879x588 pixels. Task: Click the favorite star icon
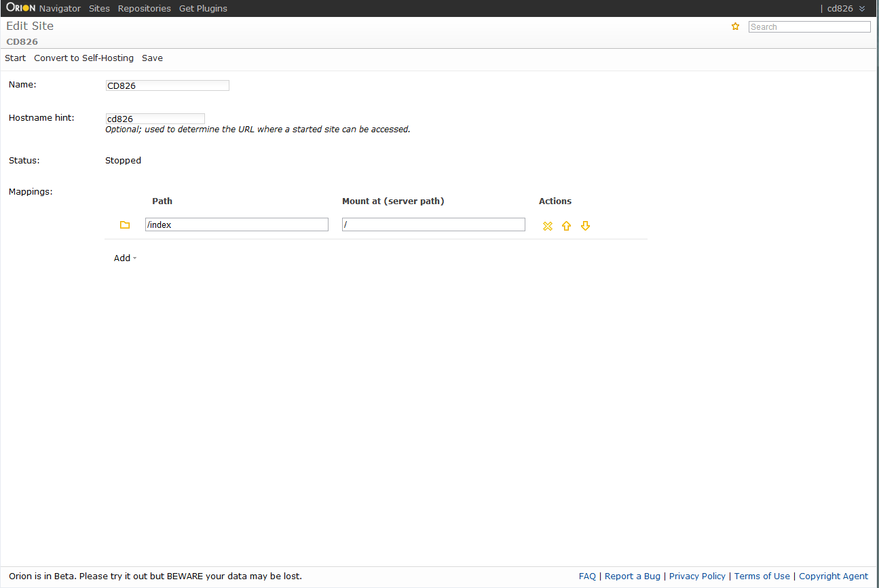pos(735,26)
